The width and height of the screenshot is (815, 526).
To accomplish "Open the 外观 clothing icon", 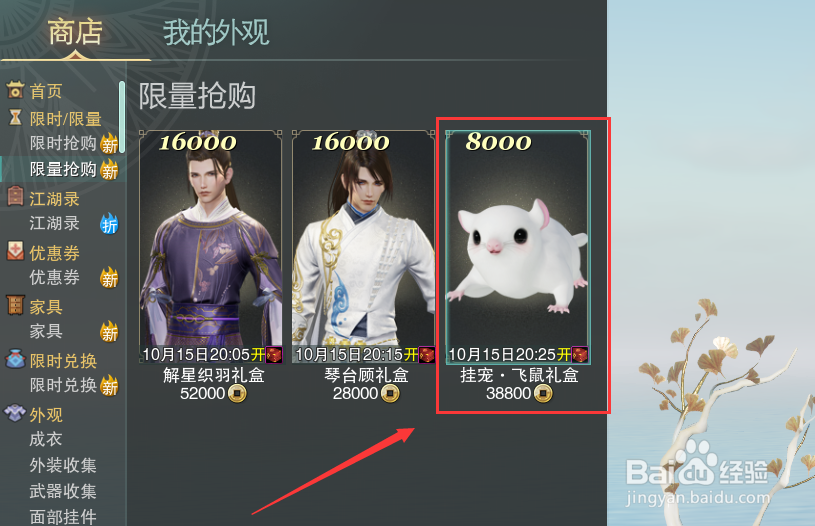I will coord(15,413).
